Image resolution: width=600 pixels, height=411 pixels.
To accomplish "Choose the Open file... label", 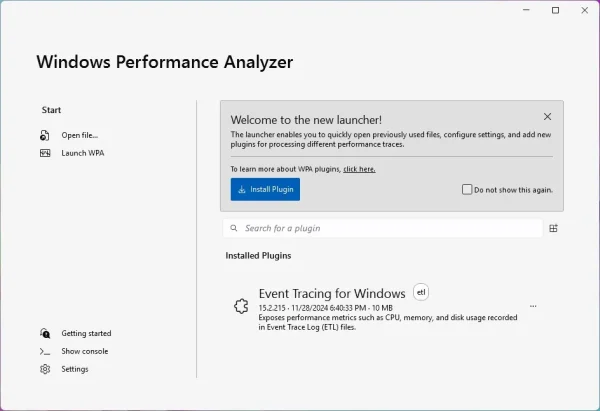I will (x=80, y=135).
